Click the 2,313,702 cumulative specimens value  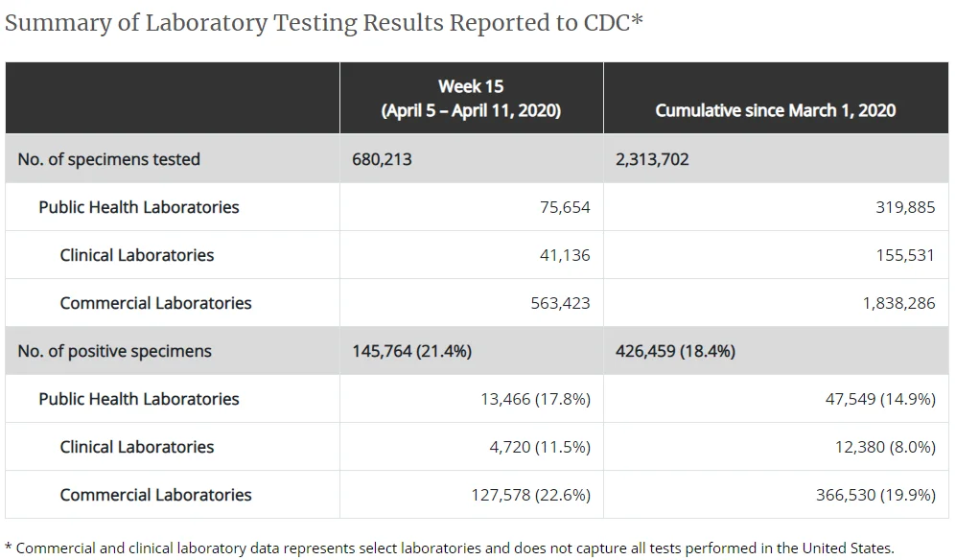pos(652,159)
